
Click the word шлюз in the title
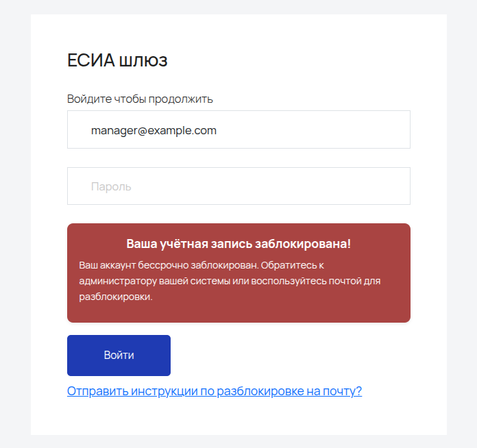tap(143, 60)
